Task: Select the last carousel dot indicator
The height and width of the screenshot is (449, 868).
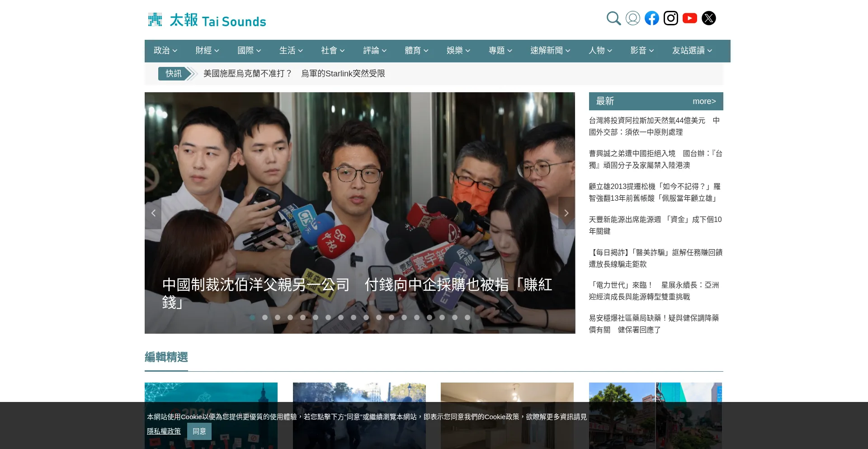Action: click(x=467, y=317)
